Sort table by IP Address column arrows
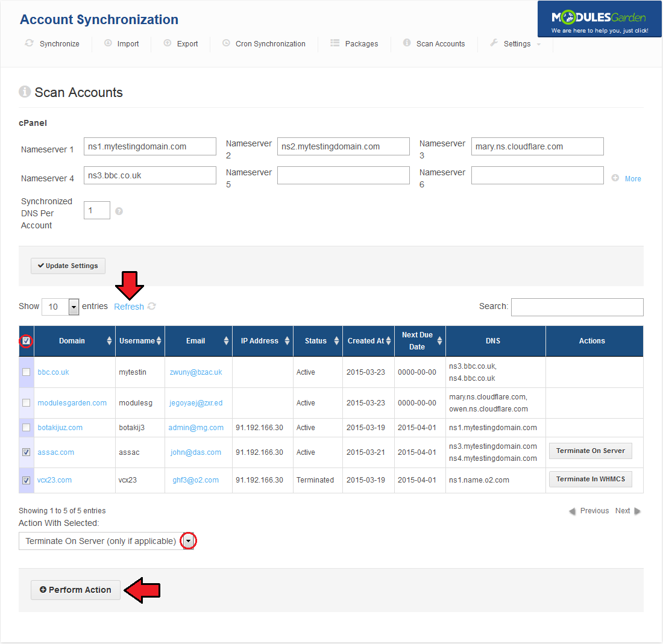The image size is (663, 644). pos(287,341)
